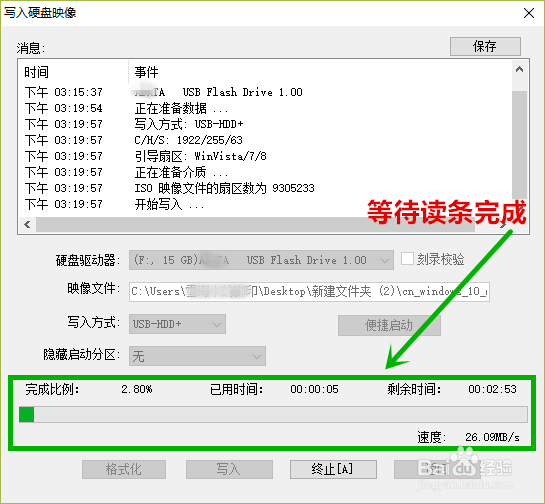Viewport: 545px width, 504px height.
Task: Select the log row 写入方式: USB-HDD+
Action: (266, 124)
